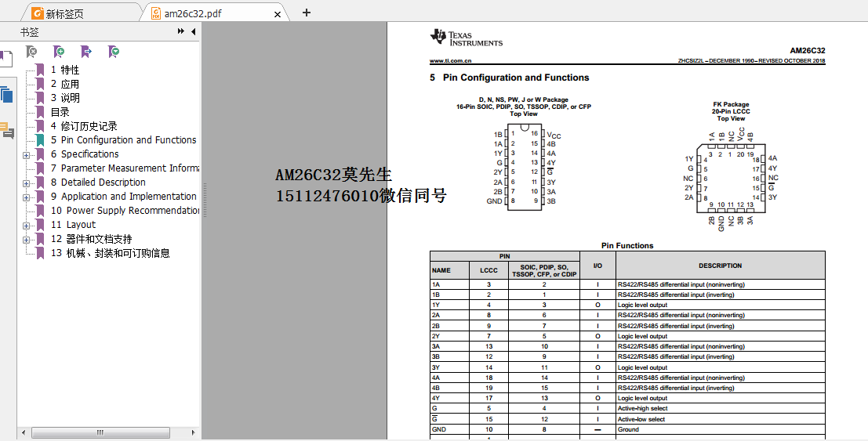
Task: Click the delete bookmark icon
Action: [32, 52]
